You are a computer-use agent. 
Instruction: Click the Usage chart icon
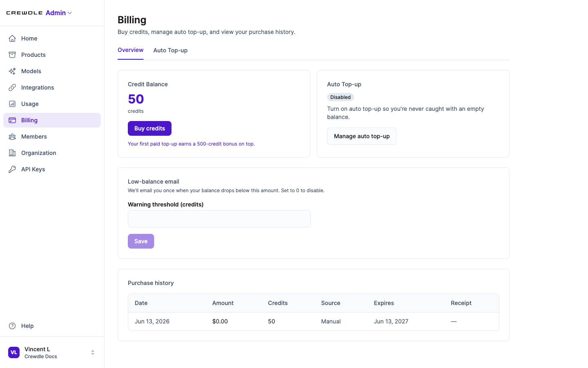click(12, 104)
